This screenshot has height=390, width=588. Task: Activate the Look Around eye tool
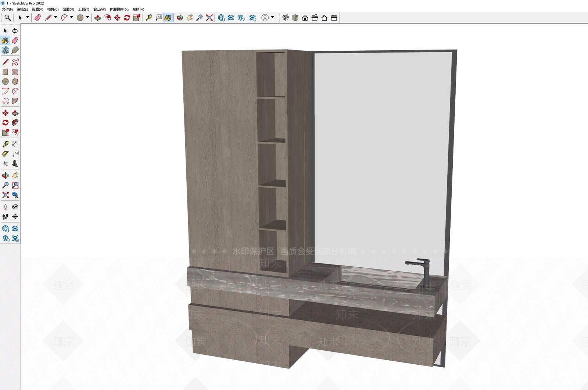[x=15, y=207]
